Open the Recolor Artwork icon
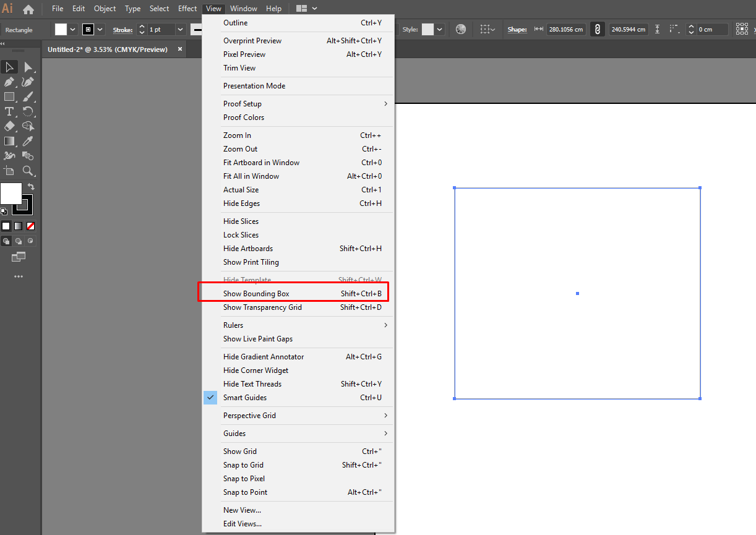Image resolution: width=756 pixels, height=535 pixels. coord(461,29)
